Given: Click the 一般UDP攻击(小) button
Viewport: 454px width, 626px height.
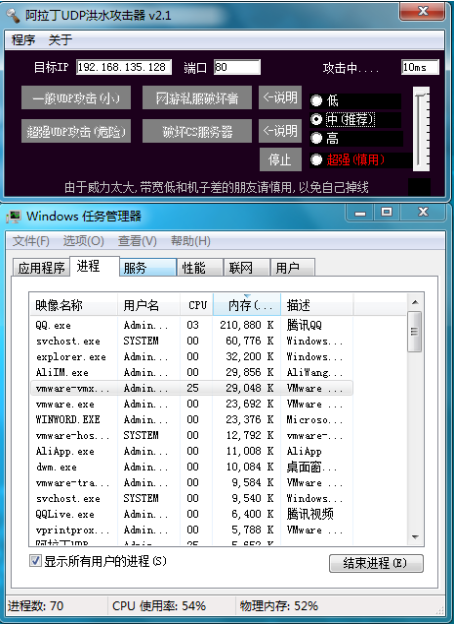Looking at the screenshot, I should [x=76, y=98].
